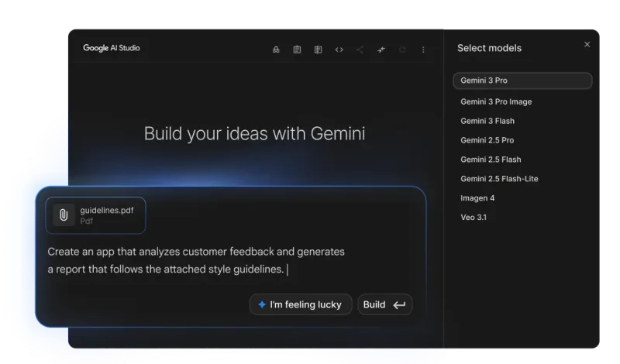
Task: Select the Gemini 3 Pro model
Action: pyautogui.click(x=522, y=81)
